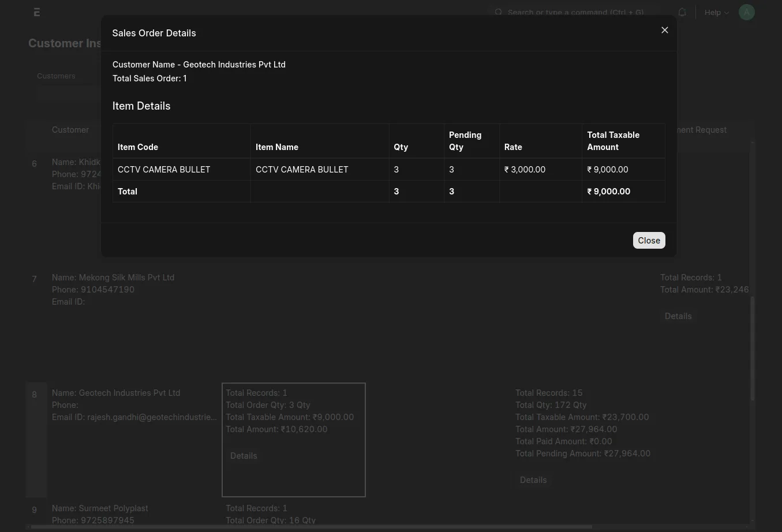782x532 pixels.
Task: Open the notifications bell
Action: tap(682, 12)
